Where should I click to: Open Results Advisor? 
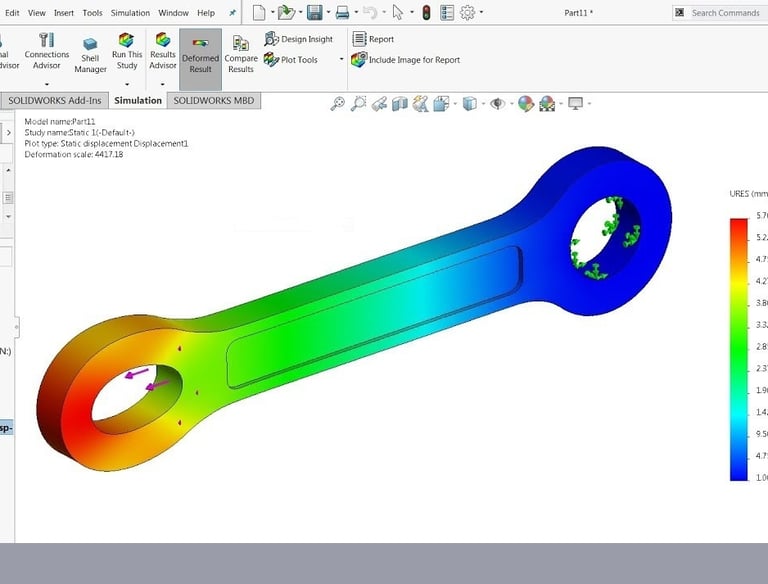[x=163, y=51]
